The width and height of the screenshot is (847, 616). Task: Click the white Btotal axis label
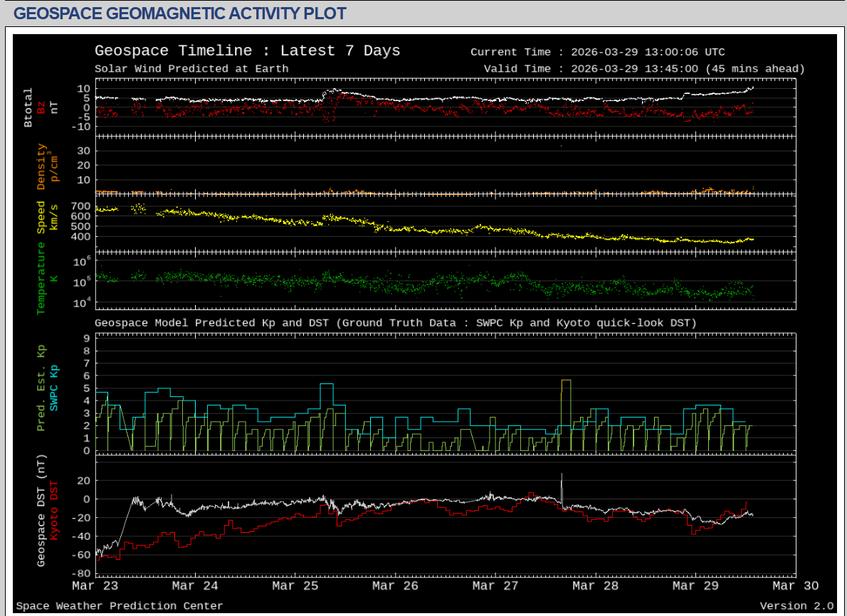(x=28, y=107)
